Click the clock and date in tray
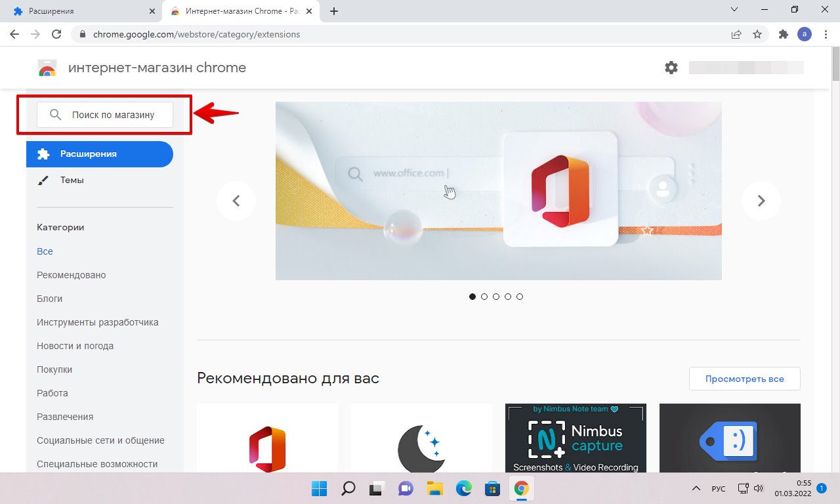Image resolution: width=840 pixels, height=504 pixels. coord(792,488)
